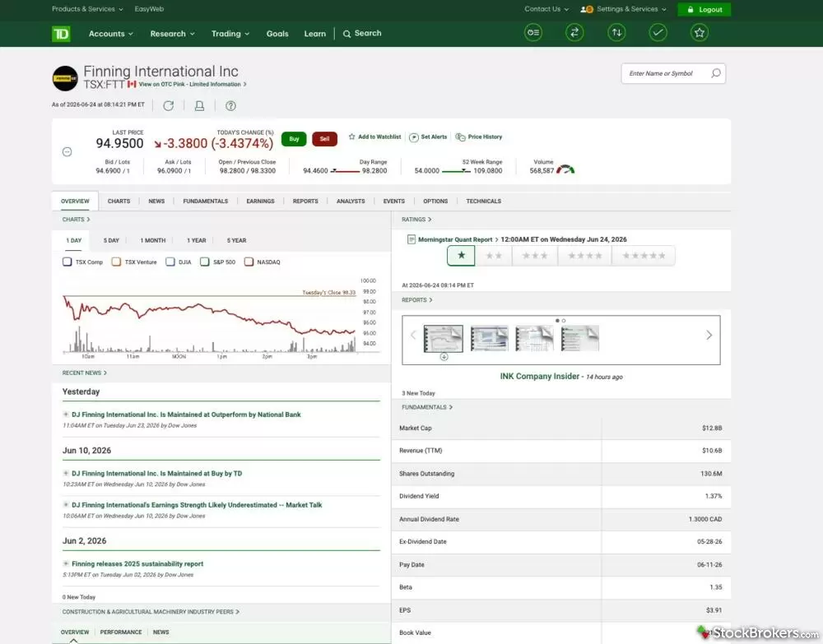
Task: Enable the S&P 500 comparison checkbox
Action: pyautogui.click(x=205, y=262)
